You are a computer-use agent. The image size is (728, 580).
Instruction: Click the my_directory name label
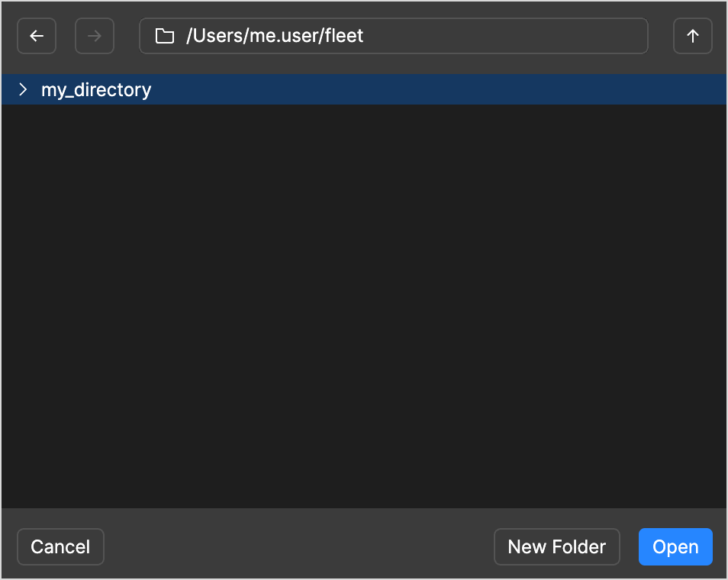[96, 90]
